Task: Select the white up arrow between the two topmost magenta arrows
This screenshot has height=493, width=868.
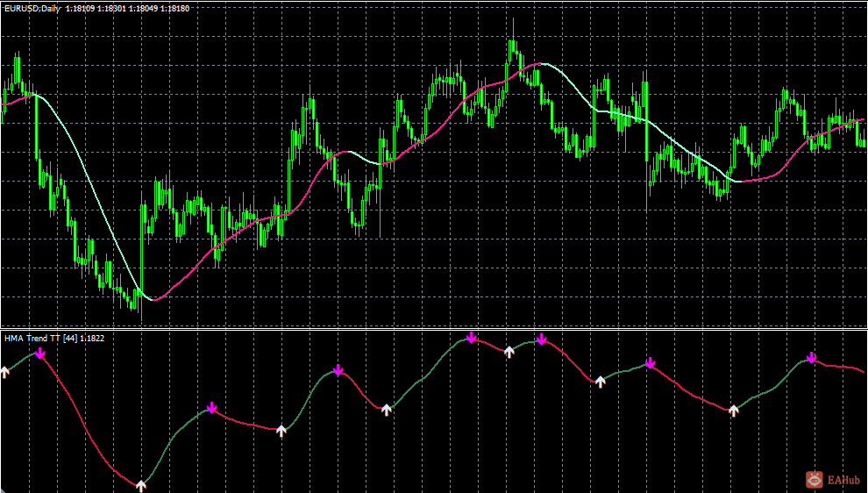Action: tap(509, 352)
